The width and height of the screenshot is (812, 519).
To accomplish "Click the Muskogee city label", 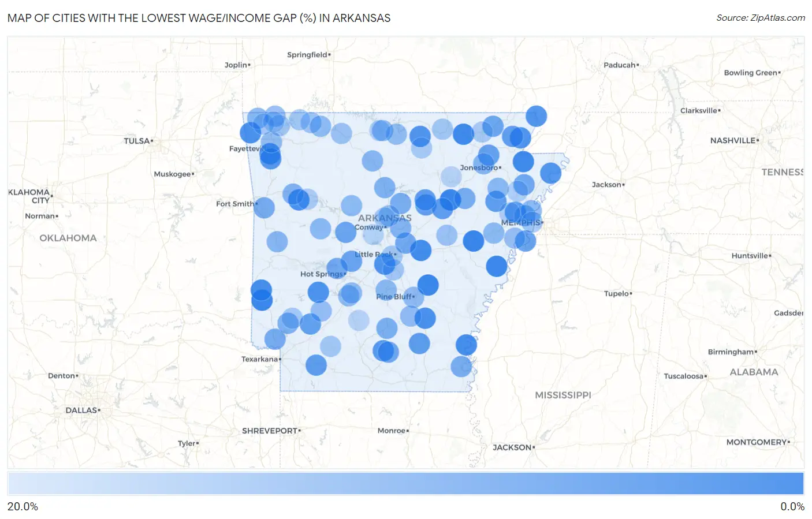I will tap(173, 174).
